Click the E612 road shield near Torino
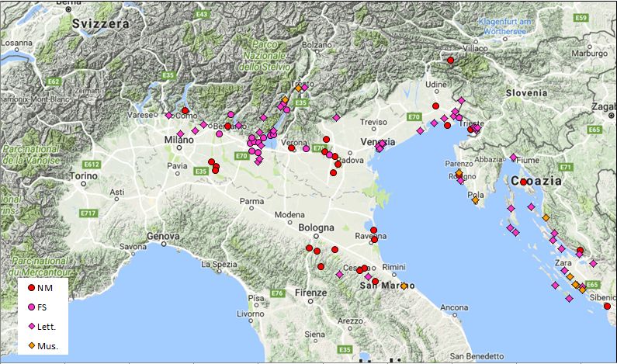The width and height of the screenshot is (617, 364). click(x=92, y=165)
